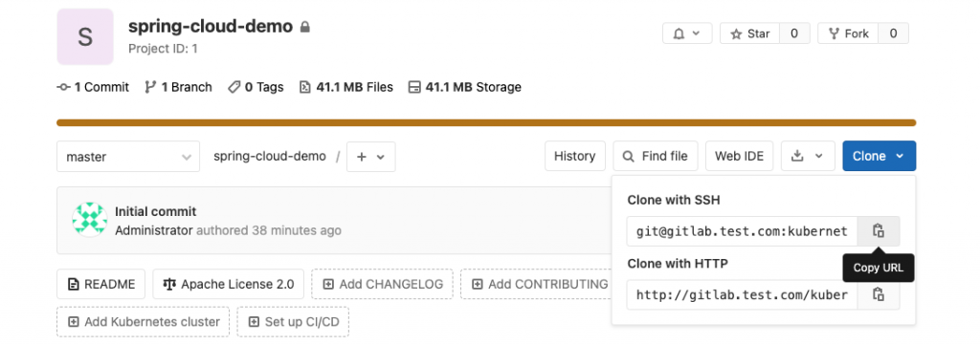
Task: Open the notification bell dropdown
Action: tap(687, 33)
